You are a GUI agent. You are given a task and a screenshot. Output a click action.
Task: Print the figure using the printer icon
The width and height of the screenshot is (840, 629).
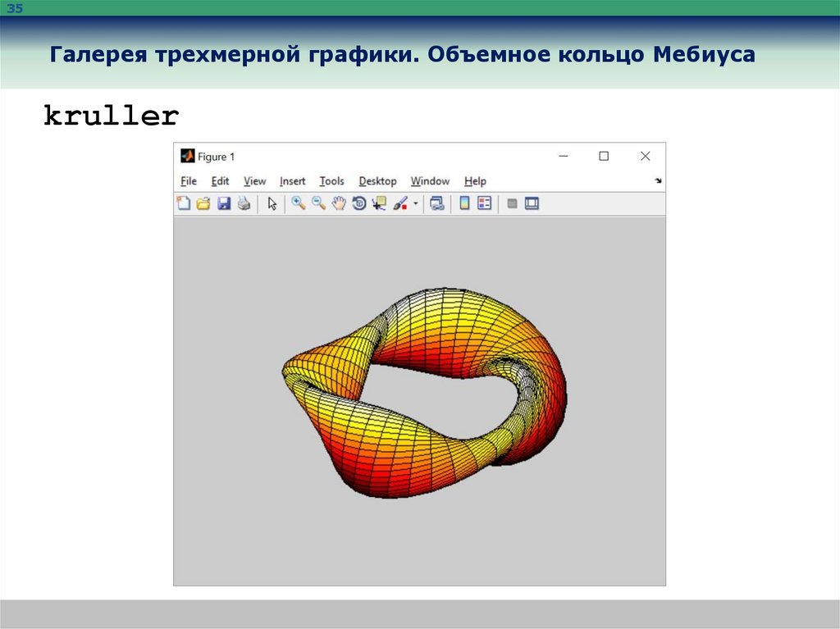244,203
